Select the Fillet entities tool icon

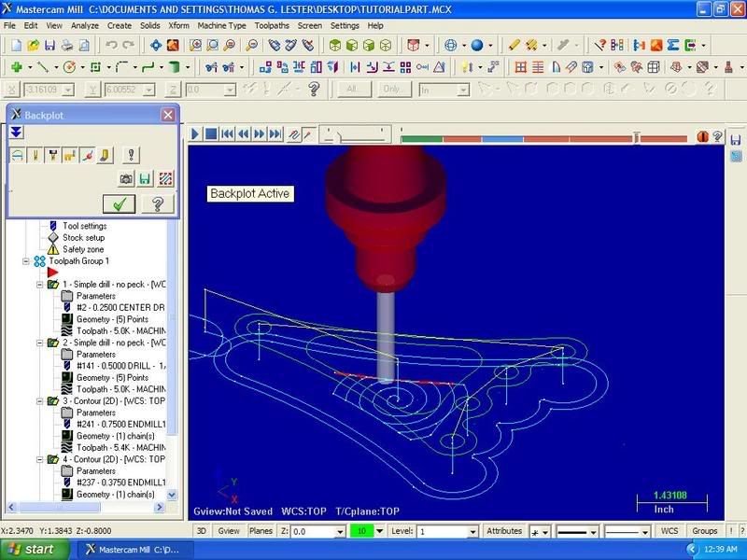coord(122,67)
